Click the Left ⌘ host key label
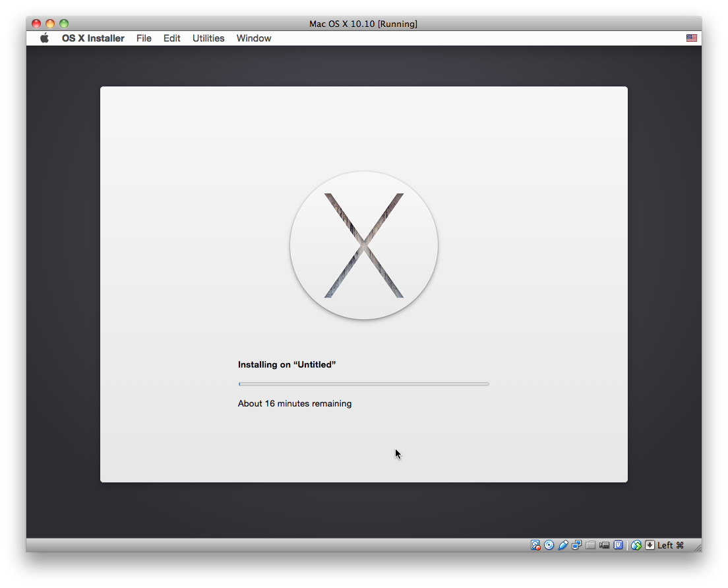Screen dimensions: 728x588 (x=671, y=544)
